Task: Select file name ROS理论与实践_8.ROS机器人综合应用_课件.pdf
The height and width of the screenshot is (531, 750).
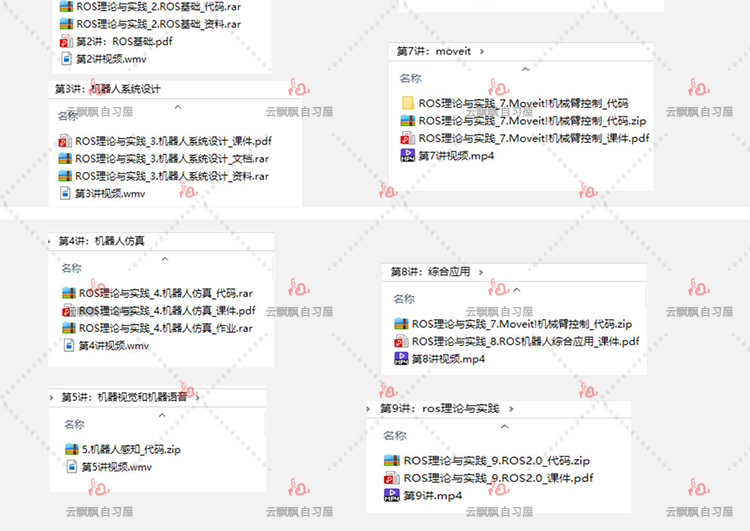Action: [x=526, y=342]
